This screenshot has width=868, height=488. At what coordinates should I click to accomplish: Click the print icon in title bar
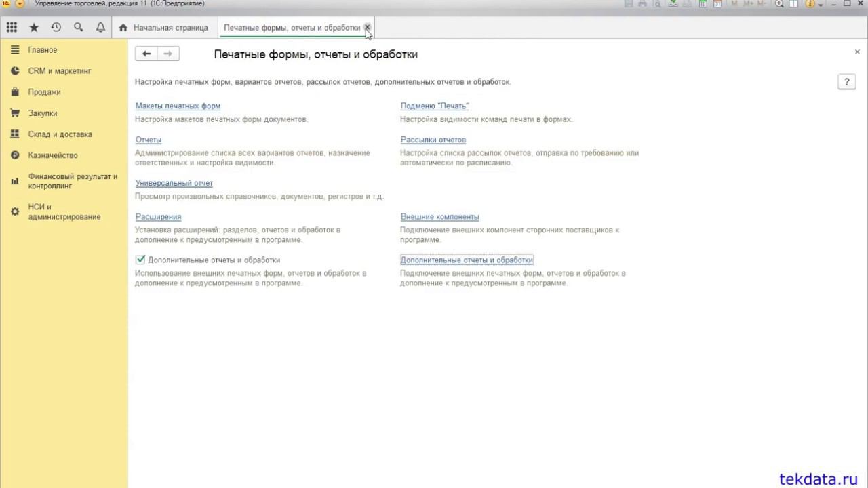coord(642,4)
